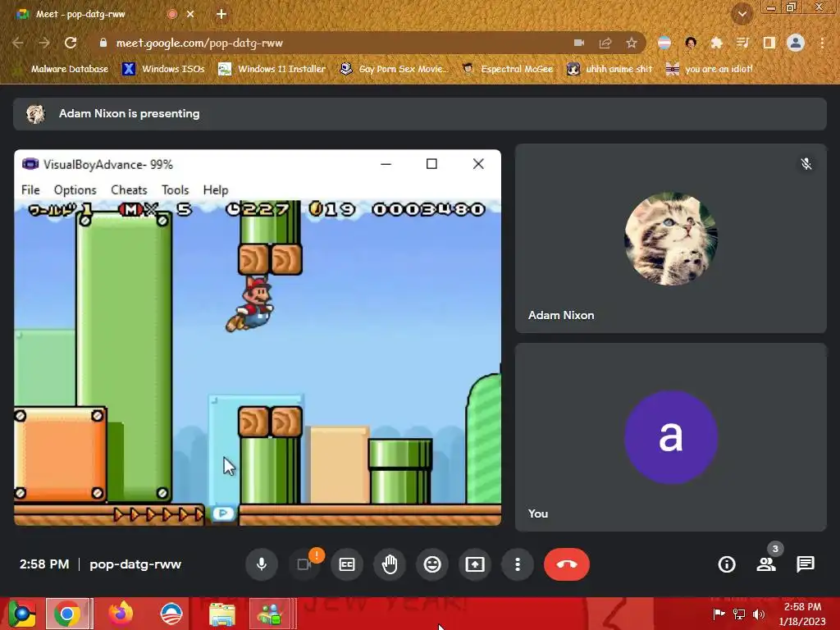Reload the Meet page

[71, 43]
